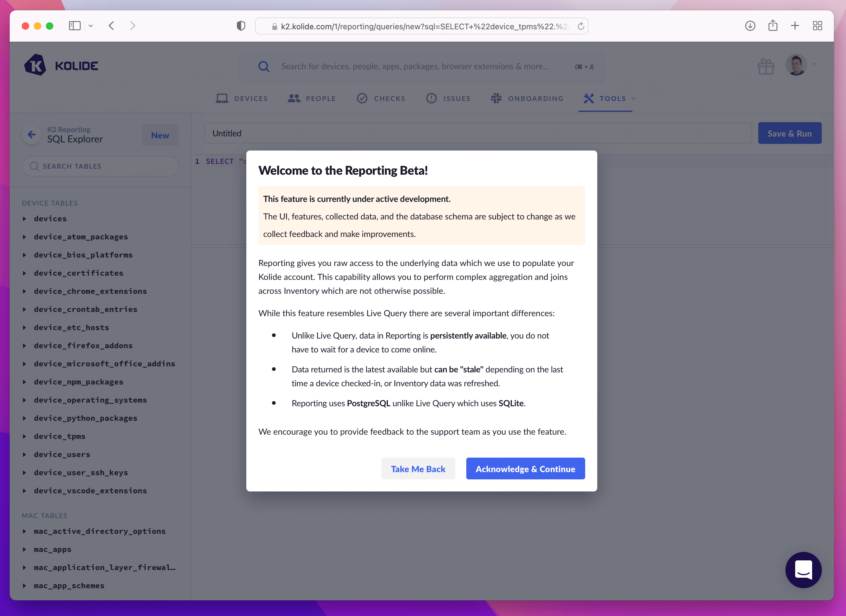Open Safari downloads icon
The width and height of the screenshot is (846, 616).
(750, 26)
